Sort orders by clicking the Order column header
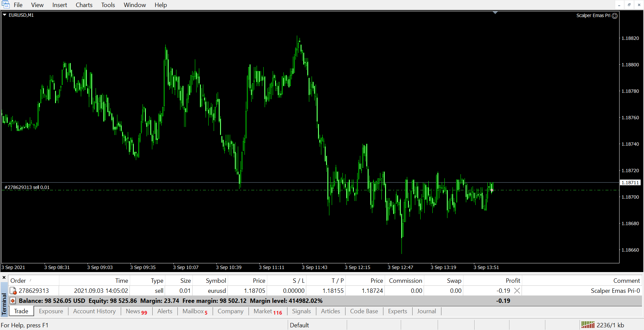Screen dimensions: 644x330 point(18,281)
